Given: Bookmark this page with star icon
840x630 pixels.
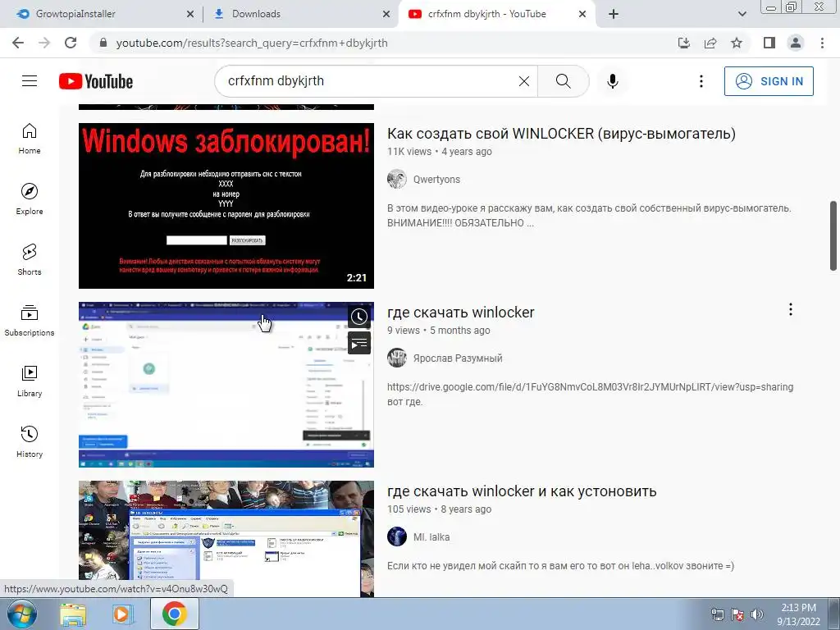Looking at the screenshot, I should click(x=737, y=43).
